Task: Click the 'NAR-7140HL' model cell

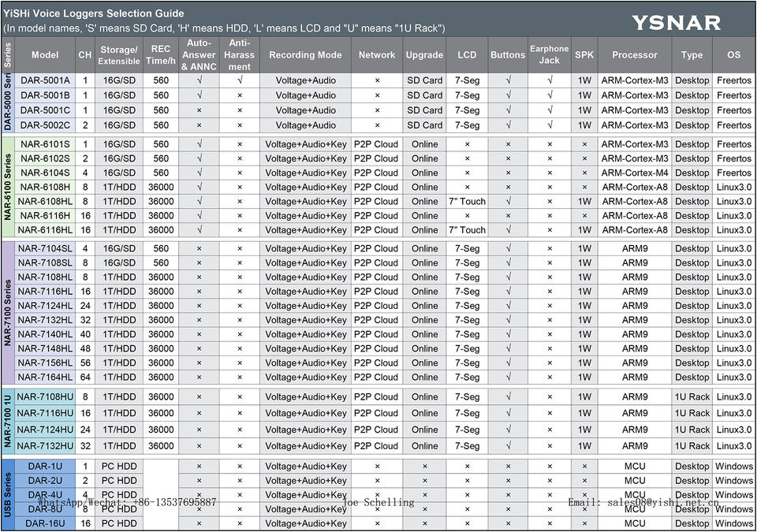Action: [x=45, y=334]
